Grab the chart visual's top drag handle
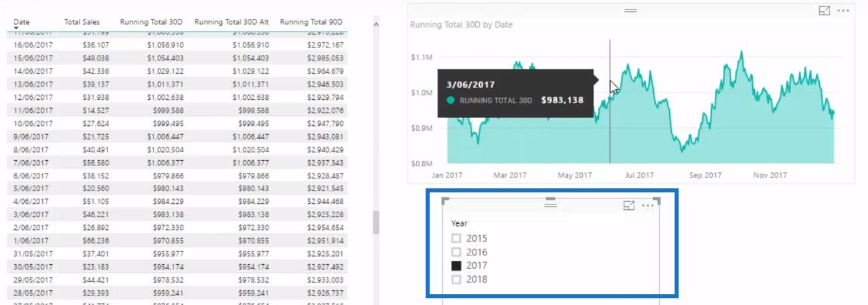 (x=630, y=10)
